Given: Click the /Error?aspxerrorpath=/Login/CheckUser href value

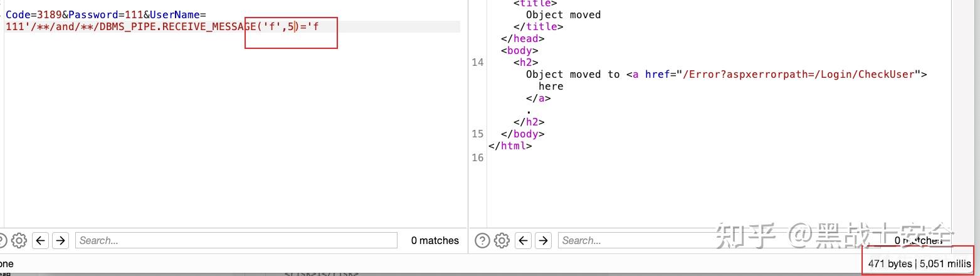Looking at the screenshot, I should 799,74.
